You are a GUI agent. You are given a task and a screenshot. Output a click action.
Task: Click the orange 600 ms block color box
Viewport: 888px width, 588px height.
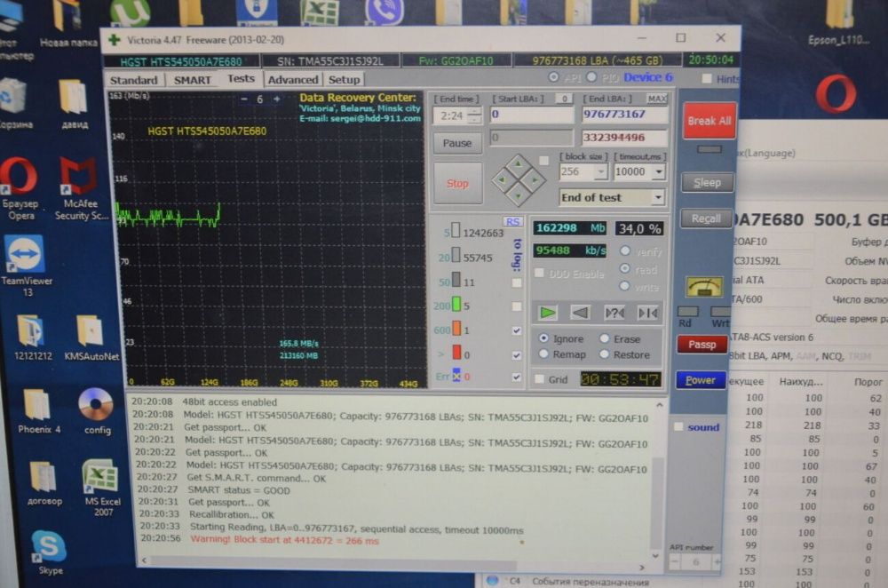tap(456, 329)
